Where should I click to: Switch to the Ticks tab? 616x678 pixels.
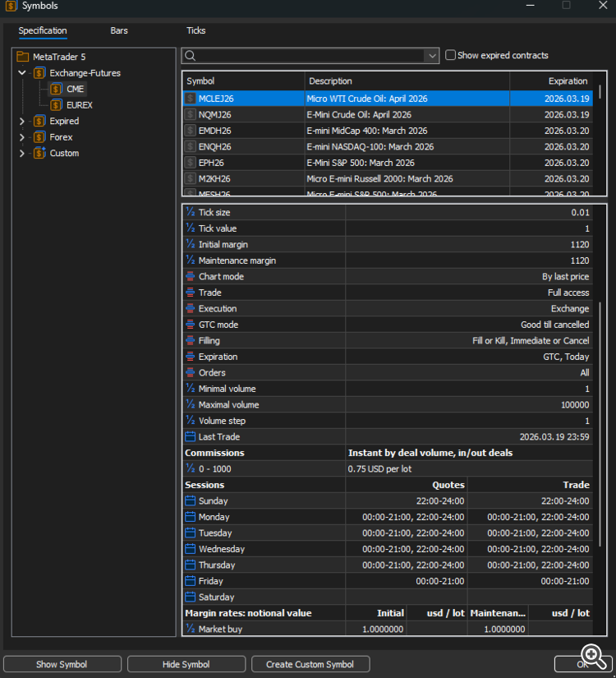pyautogui.click(x=195, y=31)
